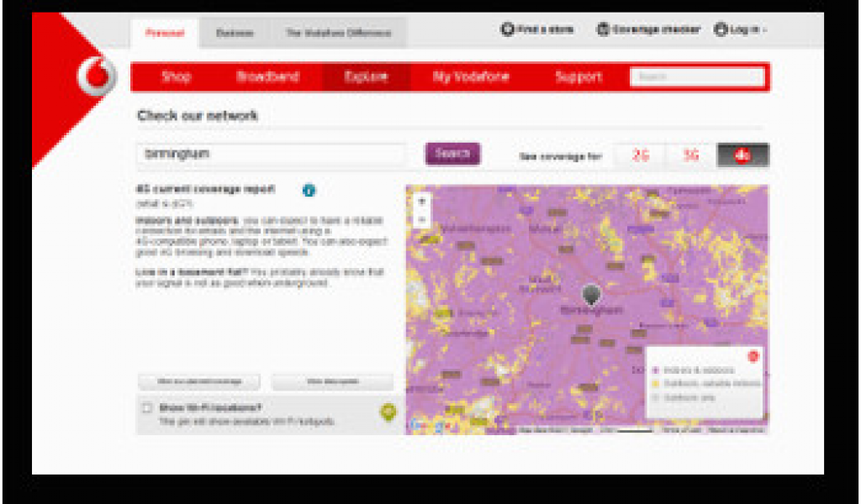Click the Coverage checker icon
This screenshot has height=504, width=861.
(603, 29)
